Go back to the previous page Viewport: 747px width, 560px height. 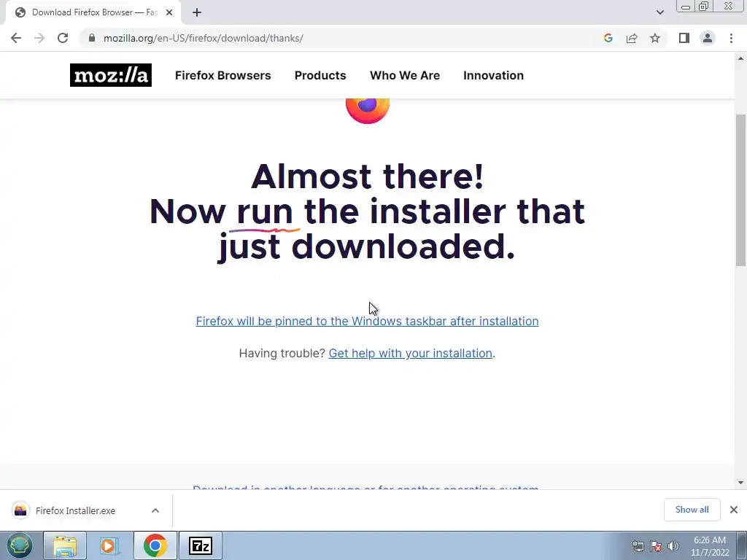[x=16, y=38]
